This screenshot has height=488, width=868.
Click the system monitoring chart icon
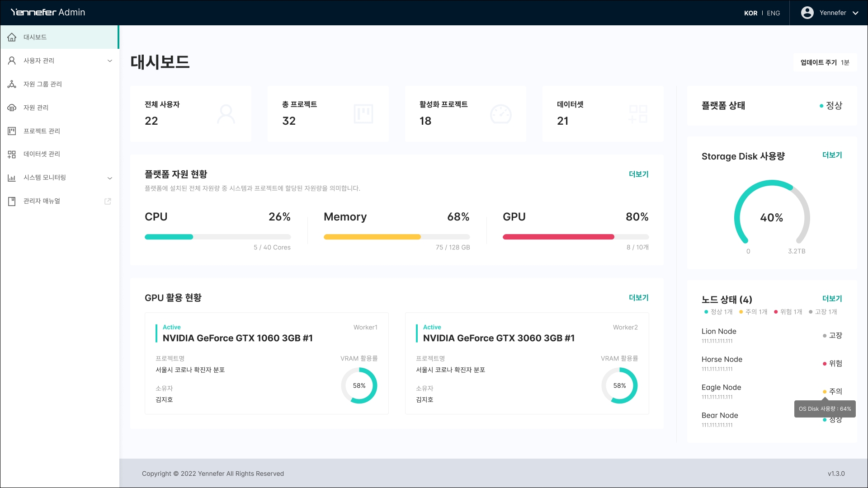(12, 178)
